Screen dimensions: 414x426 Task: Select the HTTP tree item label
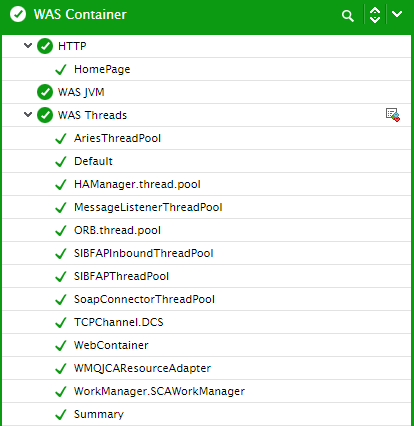pyautogui.click(x=72, y=46)
